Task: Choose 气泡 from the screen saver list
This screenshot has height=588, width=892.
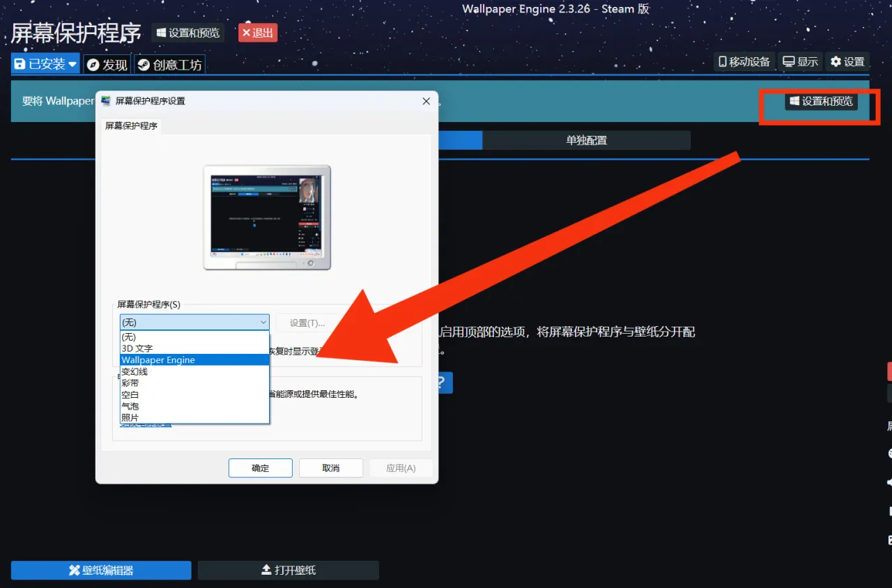Action: 194,406
